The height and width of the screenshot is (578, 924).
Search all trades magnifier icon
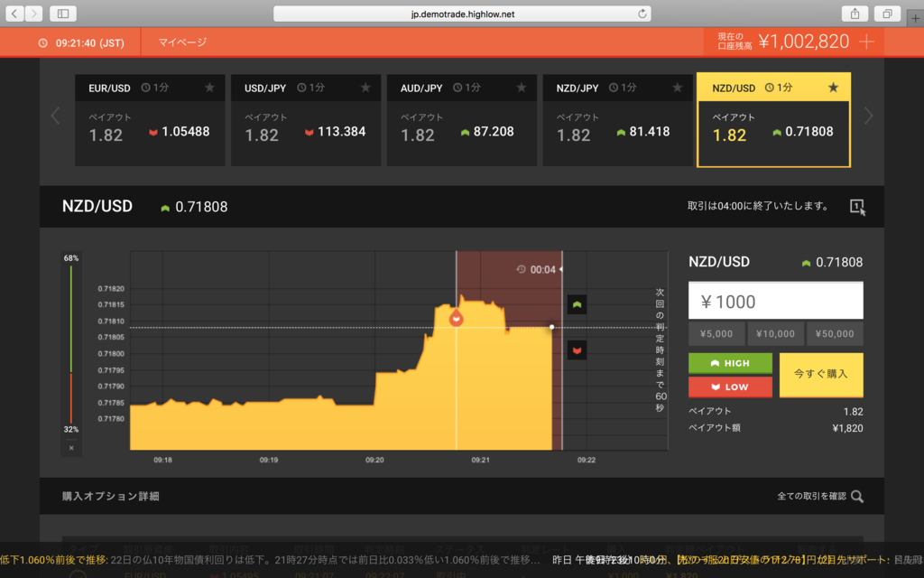[857, 497]
